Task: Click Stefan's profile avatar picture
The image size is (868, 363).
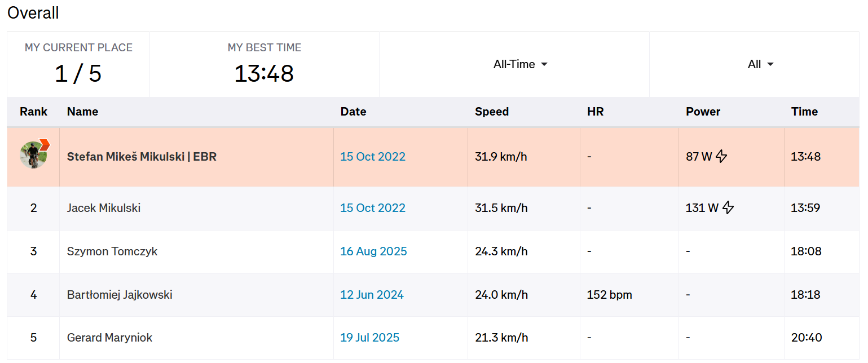Action: tap(33, 156)
